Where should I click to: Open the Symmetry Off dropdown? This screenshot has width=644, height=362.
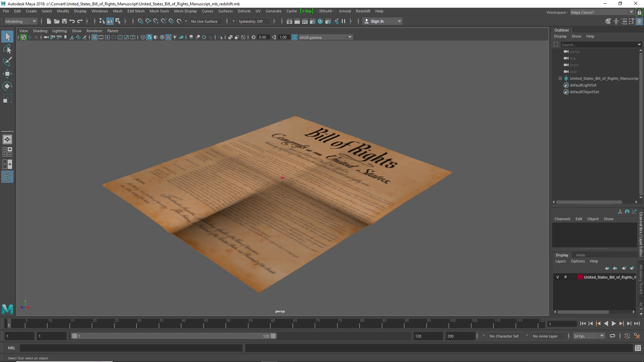click(254, 21)
